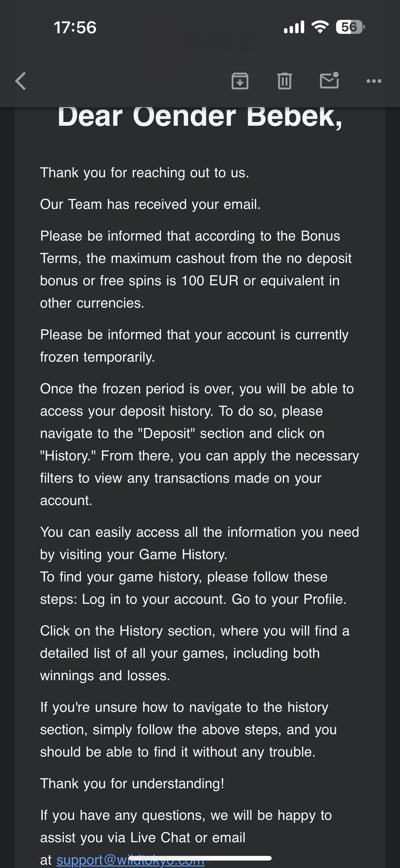Mark the message unread via envelope icon

329,81
